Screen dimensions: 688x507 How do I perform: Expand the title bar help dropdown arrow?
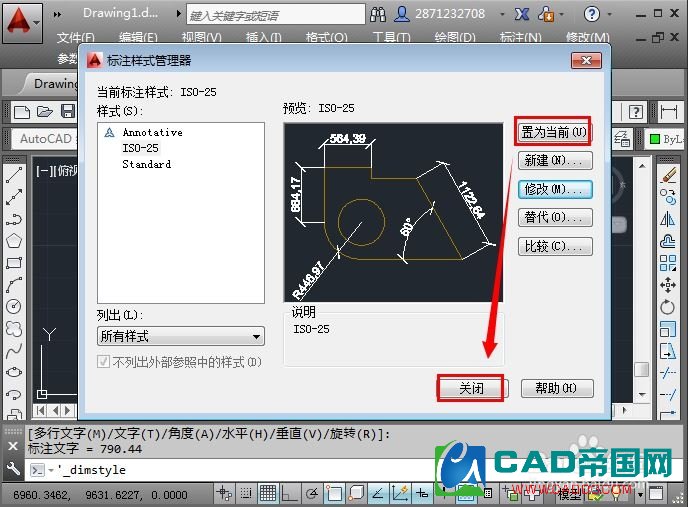[x=609, y=14]
